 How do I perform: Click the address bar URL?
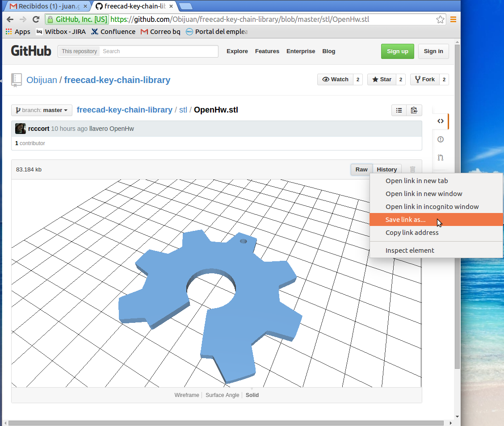click(x=240, y=20)
